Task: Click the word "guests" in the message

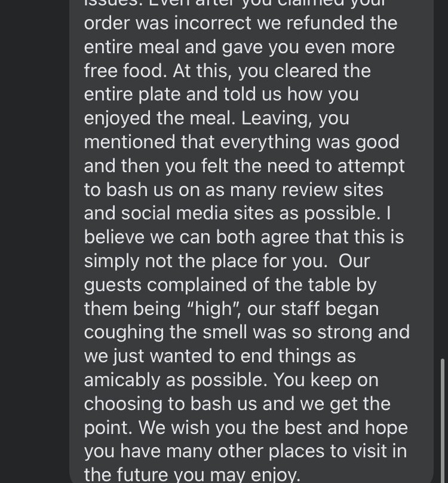Action: coord(113,285)
